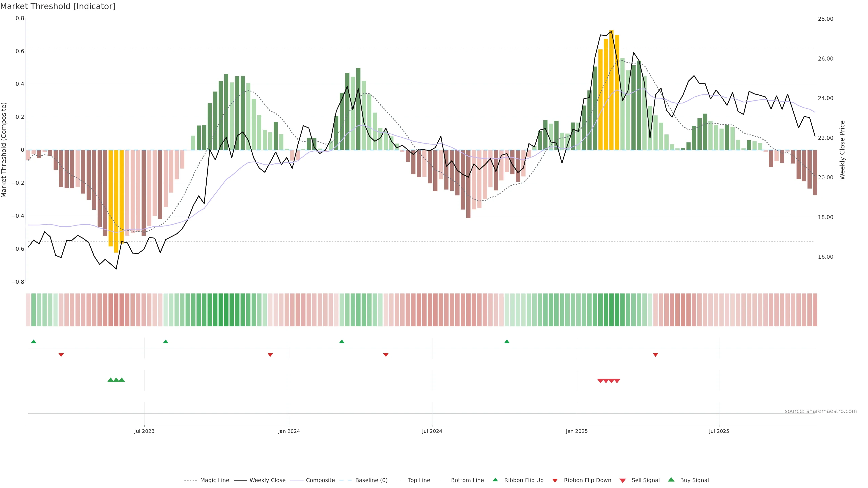
Task: Click the Buy Signal legend icon
Action: (x=671, y=480)
